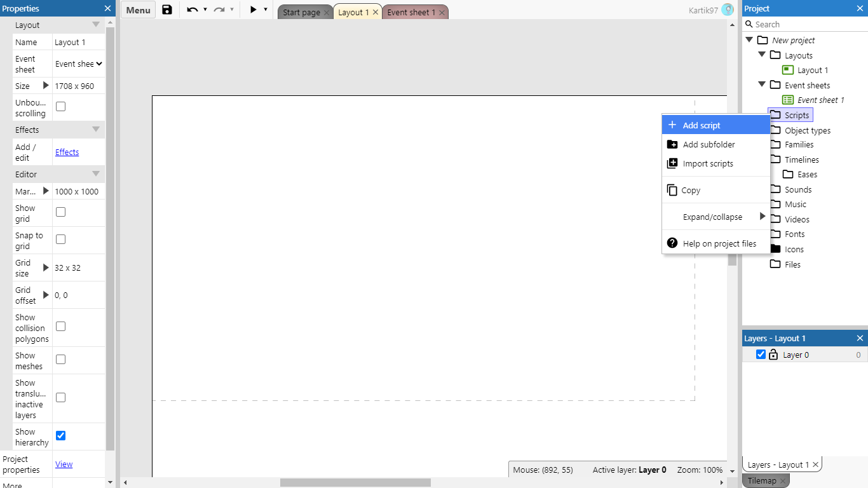Click the Kartik97 account avatar
868x488 pixels.
(x=728, y=10)
